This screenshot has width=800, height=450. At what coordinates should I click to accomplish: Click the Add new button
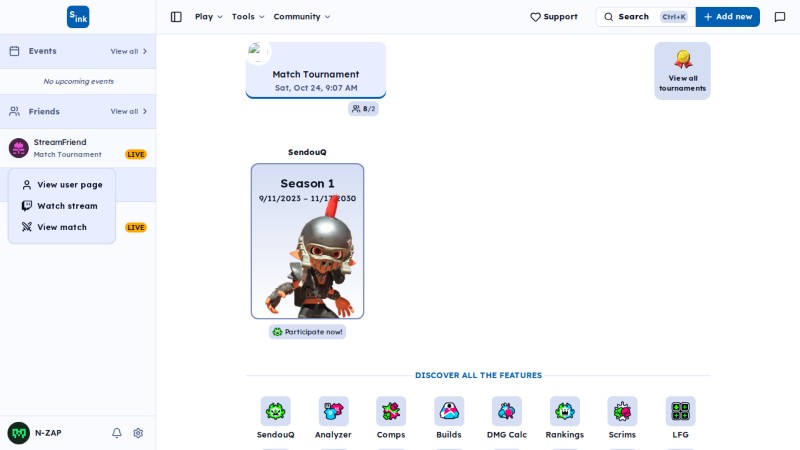728,17
